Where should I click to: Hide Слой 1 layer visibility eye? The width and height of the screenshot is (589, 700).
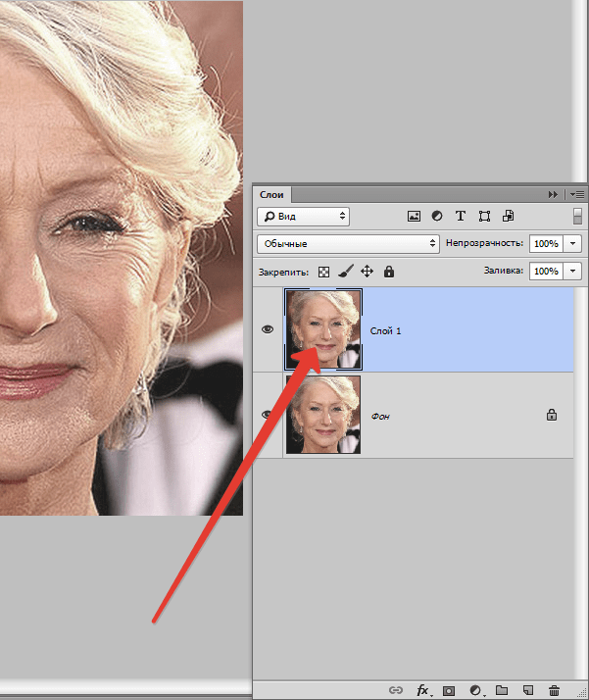tap(268, 329)
